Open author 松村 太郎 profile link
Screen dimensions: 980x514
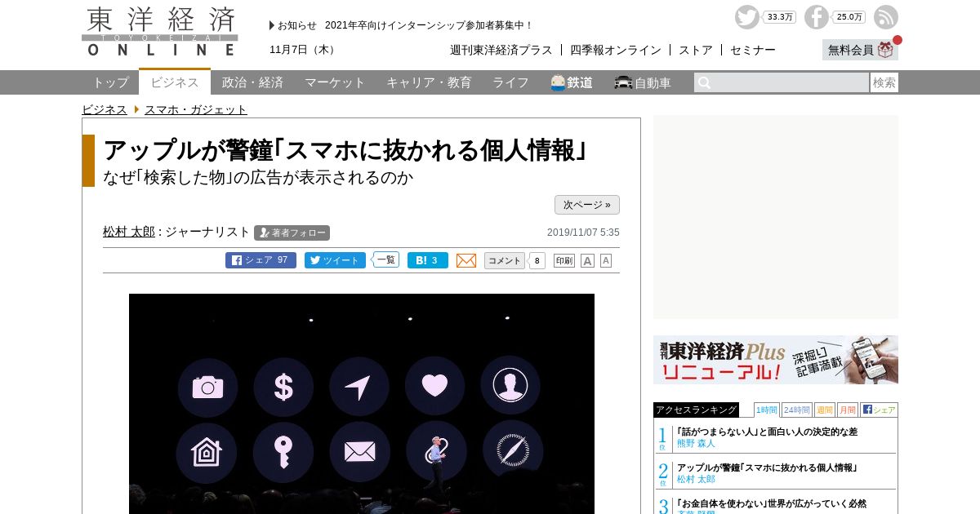[x=129, y=232]
